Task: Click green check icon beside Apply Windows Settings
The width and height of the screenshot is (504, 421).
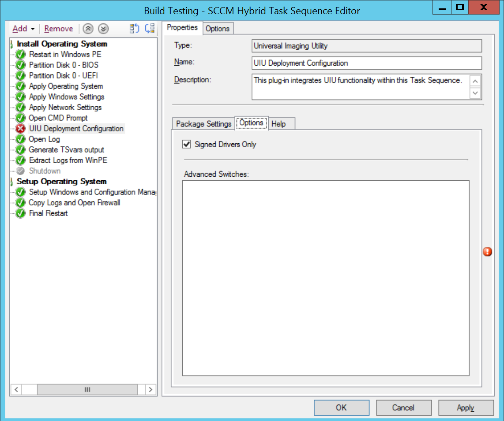Action: (21, 97)
